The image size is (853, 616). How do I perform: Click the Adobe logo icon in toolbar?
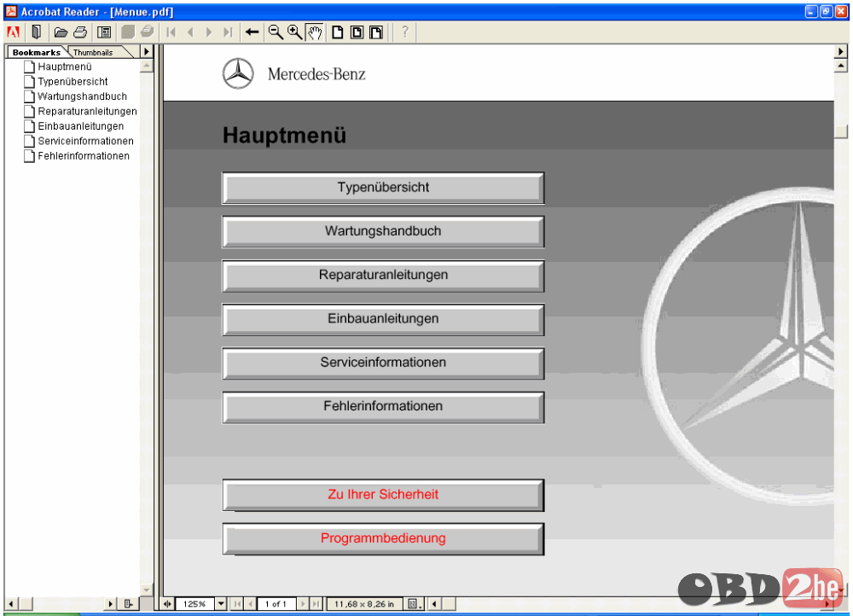coord(13,32)
